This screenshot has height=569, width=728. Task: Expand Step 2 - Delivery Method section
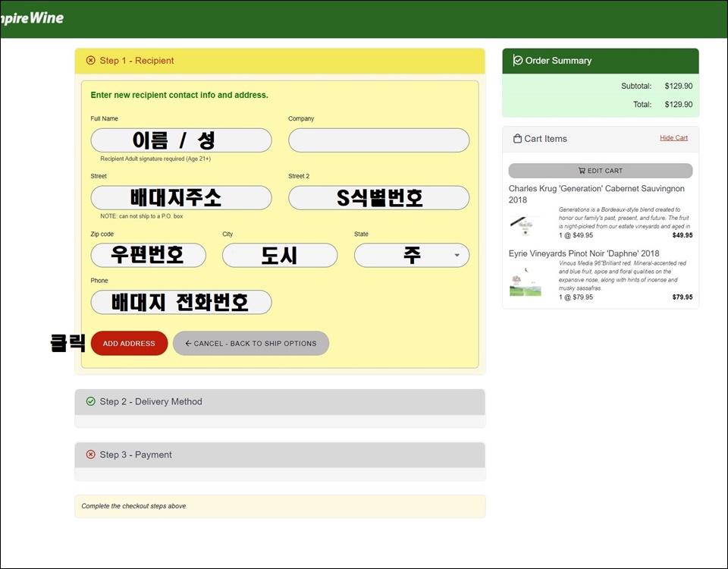pos(280,402)
